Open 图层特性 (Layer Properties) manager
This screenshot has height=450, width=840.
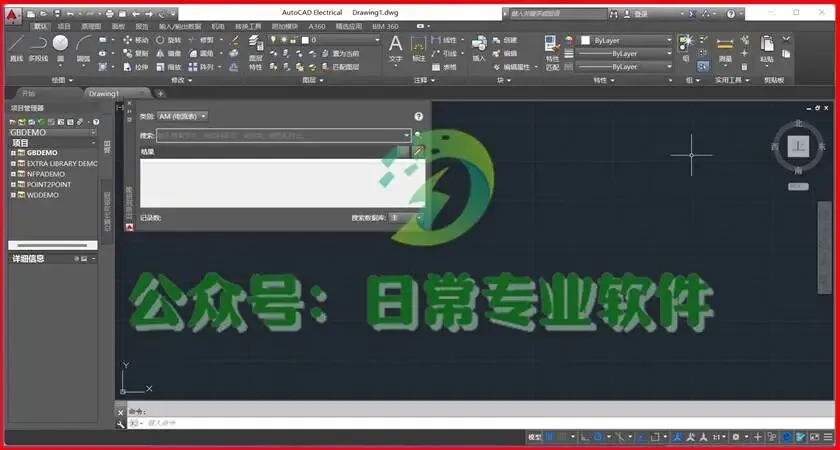point(256,54)
